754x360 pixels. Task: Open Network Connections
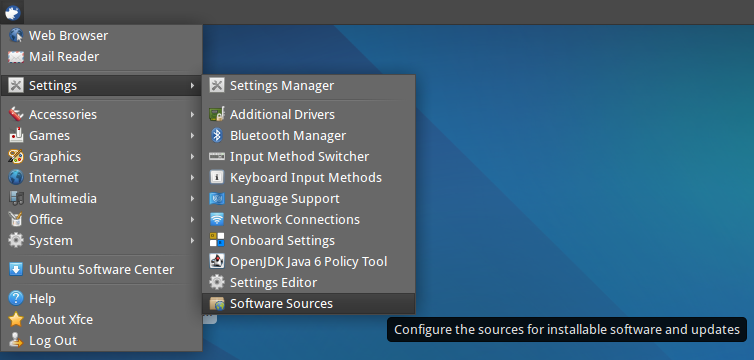tap(308, 220)
